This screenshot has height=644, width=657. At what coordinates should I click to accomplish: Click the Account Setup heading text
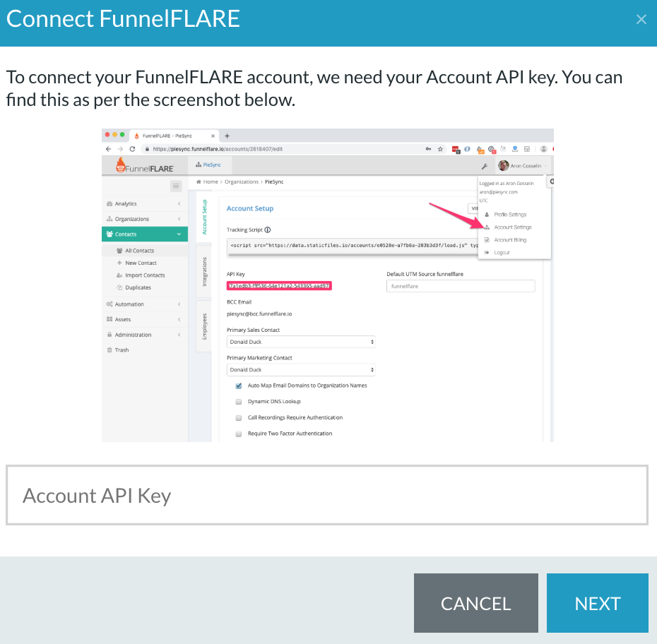[x=249, y=208]
